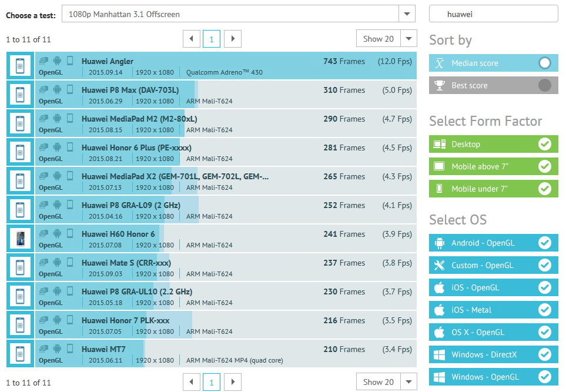Click the Android icon in Huawei H60 Honor 6 row
566x392 pixels.
tap(57, 233)
